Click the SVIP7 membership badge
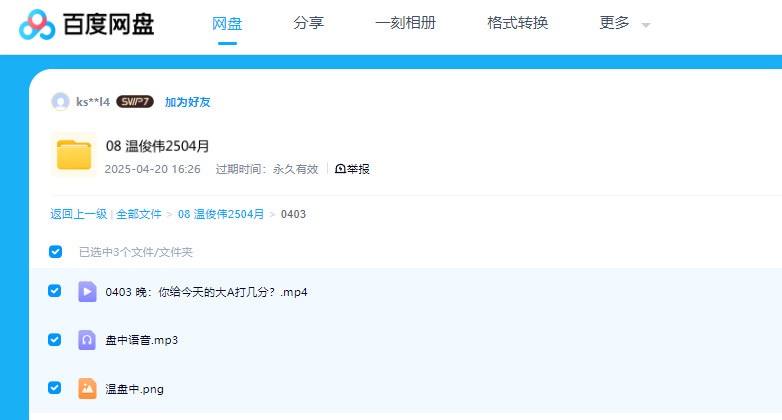 (135, 101)
